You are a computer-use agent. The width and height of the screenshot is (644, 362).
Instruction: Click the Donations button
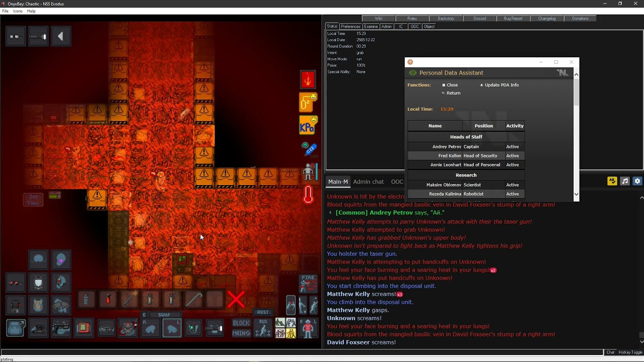580,19
